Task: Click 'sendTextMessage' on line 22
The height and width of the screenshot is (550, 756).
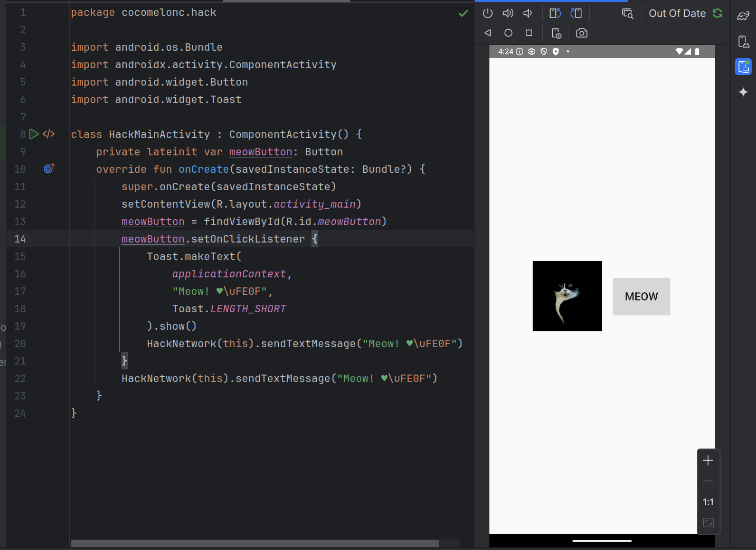Action: [x=283, y=378]
